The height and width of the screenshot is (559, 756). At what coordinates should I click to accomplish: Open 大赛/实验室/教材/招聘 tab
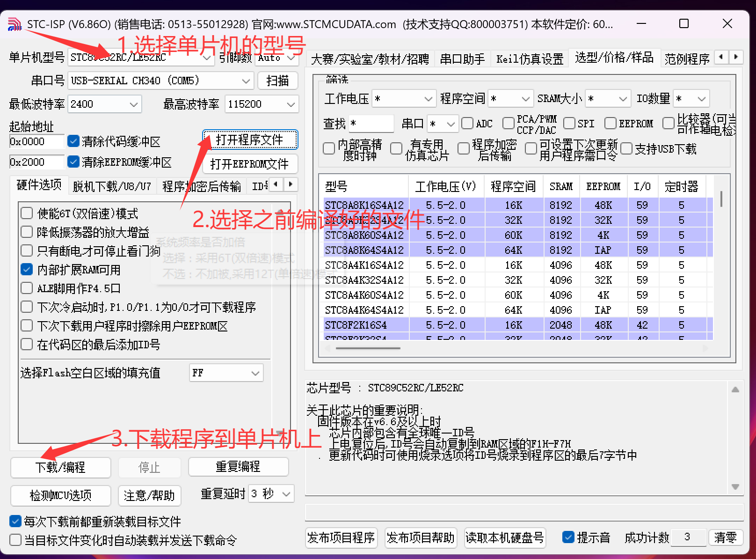coord(370,59)
